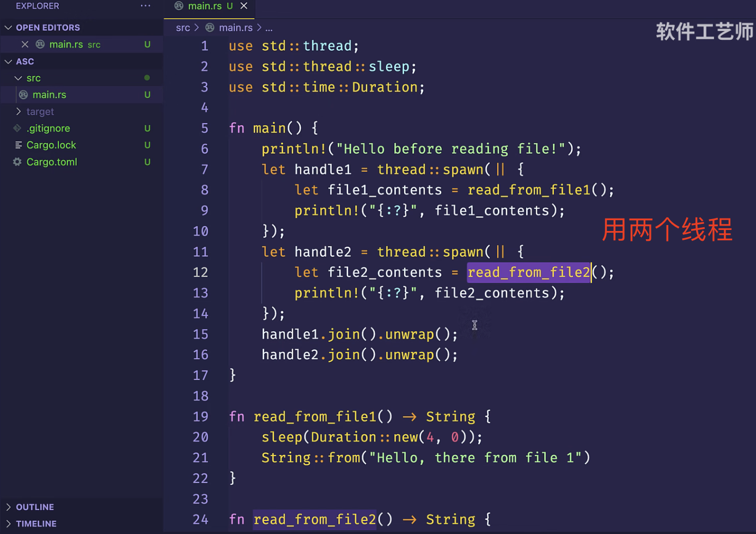
Task: Close main.rs in Open Editors list
Action: 25,45
